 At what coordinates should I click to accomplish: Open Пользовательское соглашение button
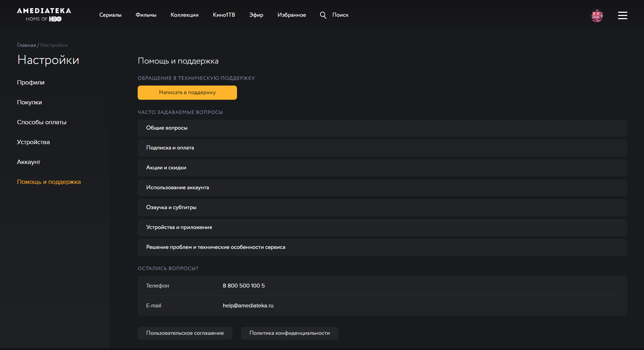pyautogui.click(x=185, y=333)
